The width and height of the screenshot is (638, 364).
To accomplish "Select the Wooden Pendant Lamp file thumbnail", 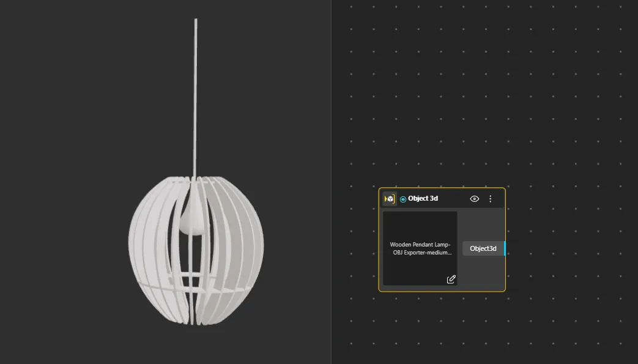I will [420, 248].
